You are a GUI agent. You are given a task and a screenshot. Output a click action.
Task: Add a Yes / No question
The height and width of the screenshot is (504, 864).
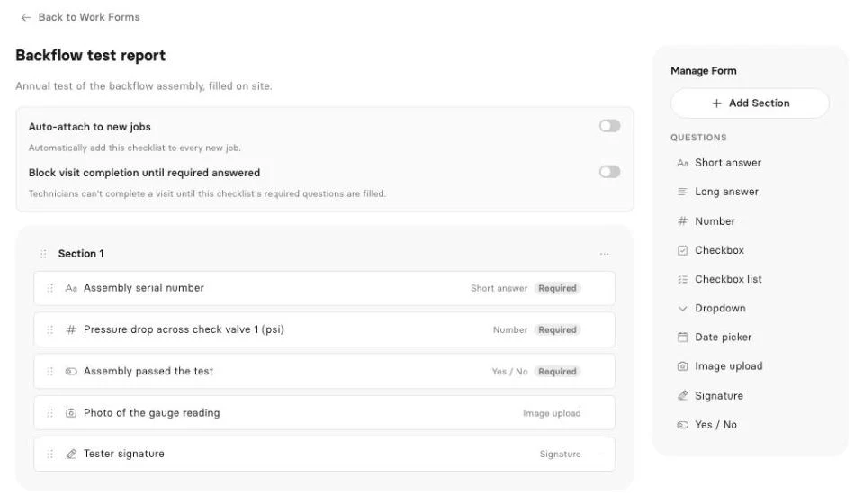coord(715,425)
